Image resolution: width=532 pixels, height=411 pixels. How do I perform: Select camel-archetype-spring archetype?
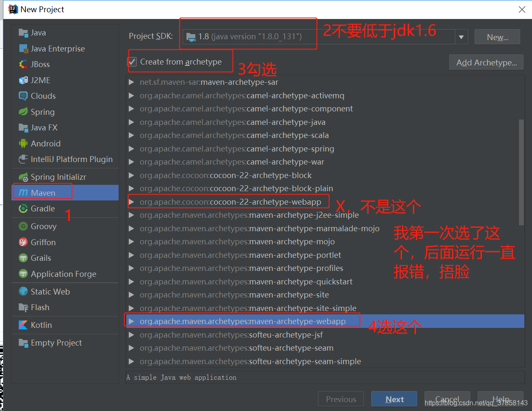tap(237, 149)
